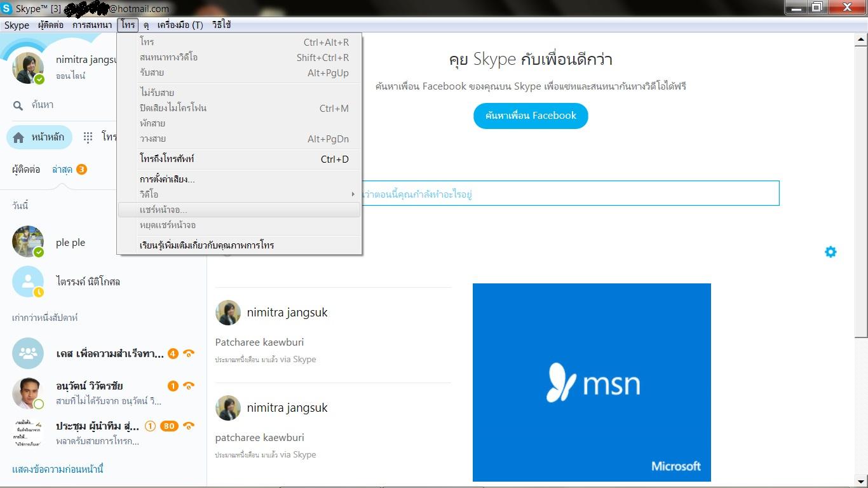
Task: Open conversation with ไตรรงค์ นิติโกศล
Action: click(103, 281)
